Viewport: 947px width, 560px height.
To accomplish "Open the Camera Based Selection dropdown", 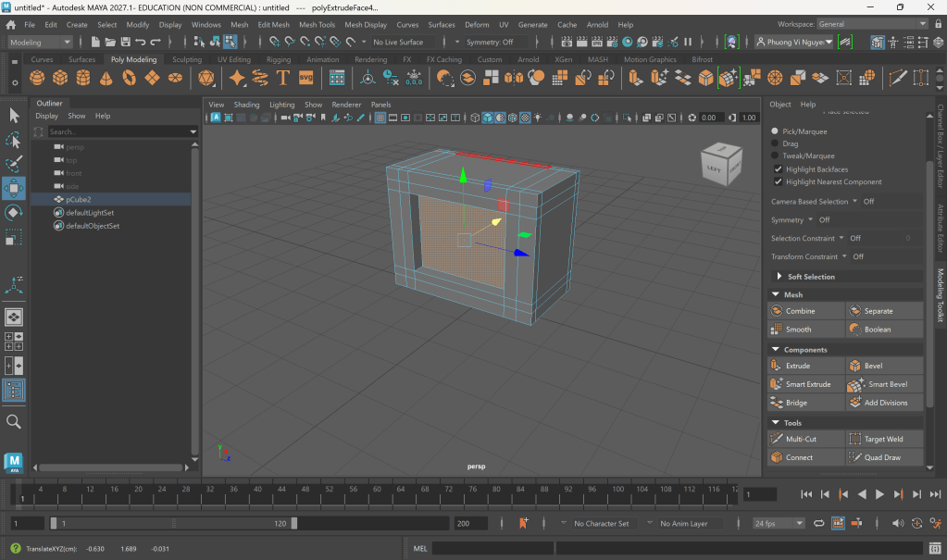I will [x=855, y=201].
